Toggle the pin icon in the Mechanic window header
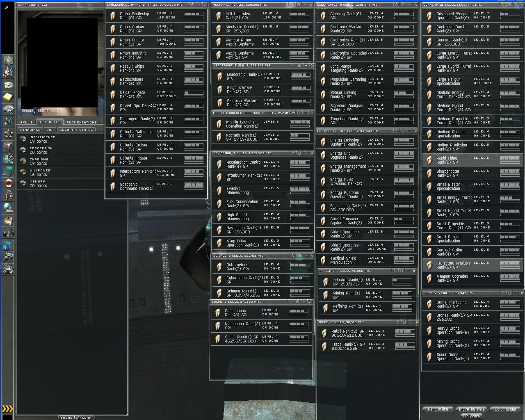Image resolution: width=525 pixels, height=420 pixels. 292,5
